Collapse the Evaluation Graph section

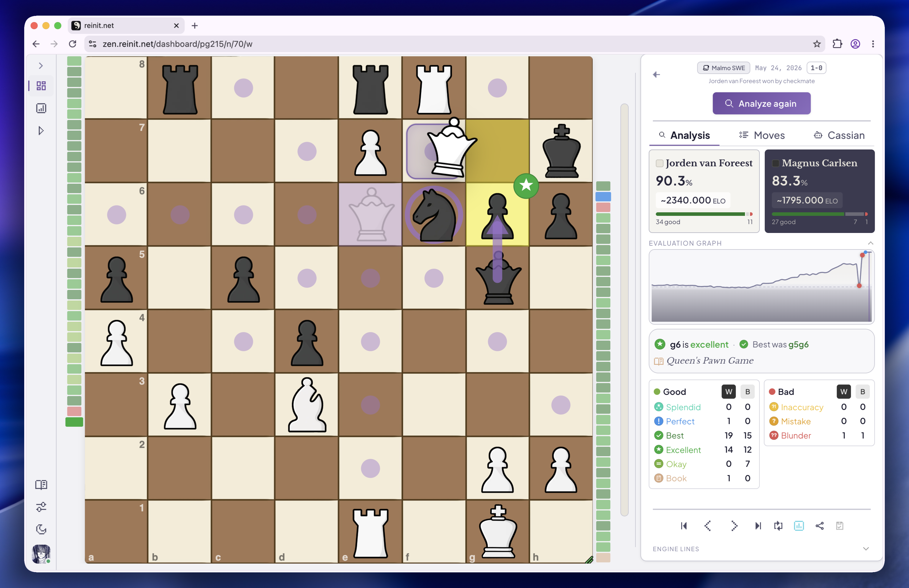coord(870,243)
